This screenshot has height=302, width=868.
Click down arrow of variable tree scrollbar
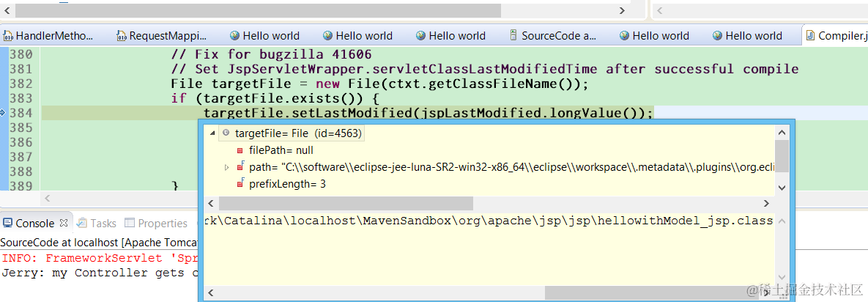point(781,188)
